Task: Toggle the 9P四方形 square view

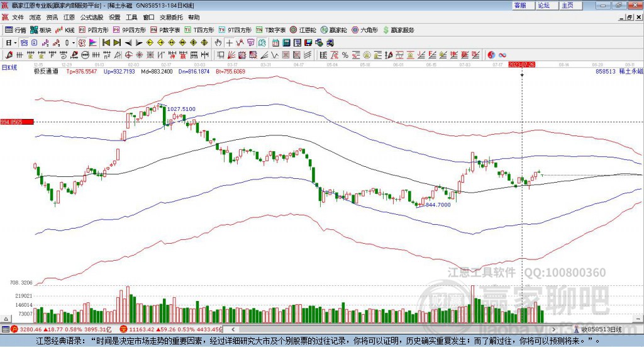Action: 130,30
